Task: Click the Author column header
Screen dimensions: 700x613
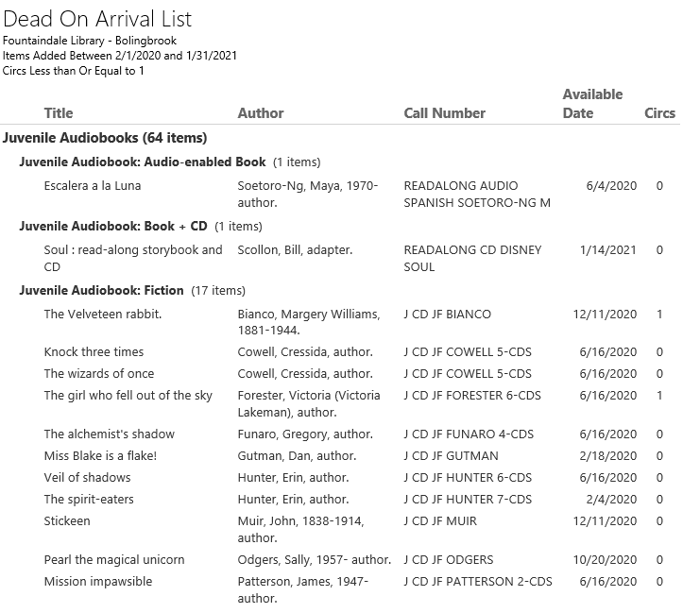Action: (261, 113)
